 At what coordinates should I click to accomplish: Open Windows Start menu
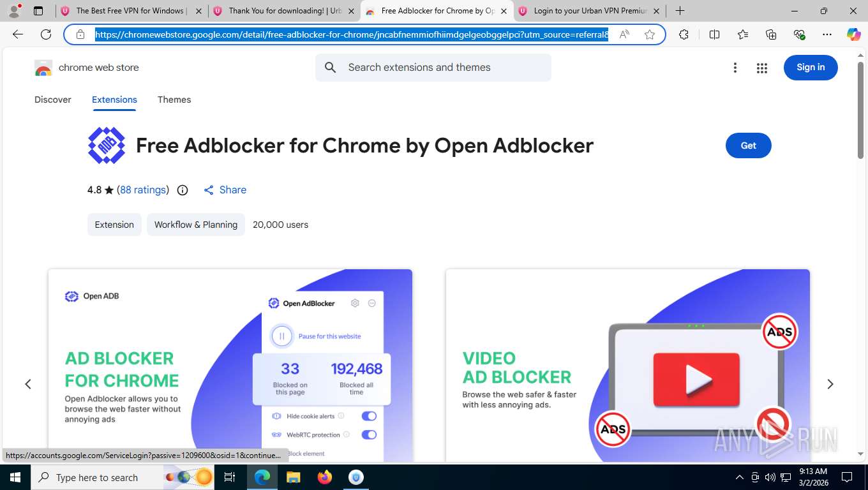click(x=15, y=477)
